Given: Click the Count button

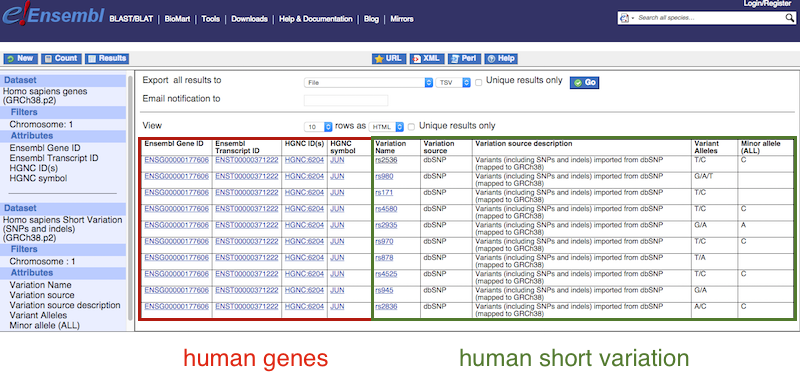Looking at the screenshot, I should point(61,59).
